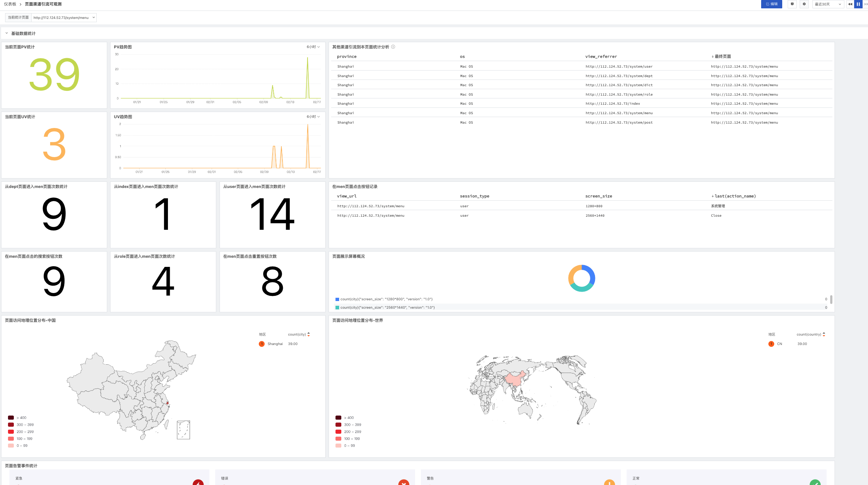Sort by count(country) arrows icon
The height and width of the screenshot is (485, 868).
824,334
